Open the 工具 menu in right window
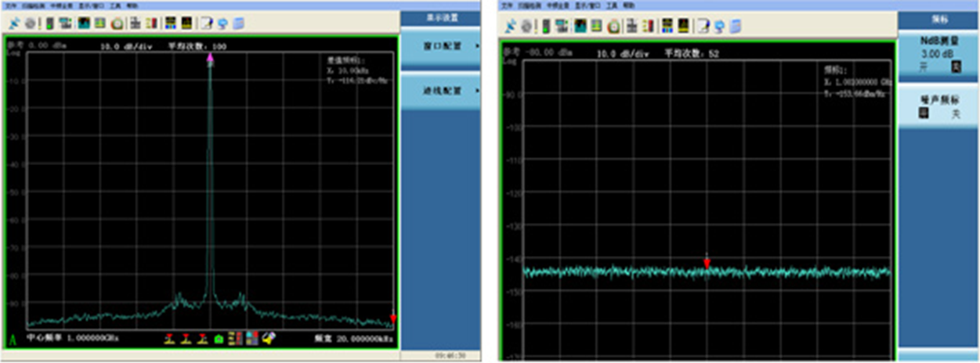 tap(612, 5)
